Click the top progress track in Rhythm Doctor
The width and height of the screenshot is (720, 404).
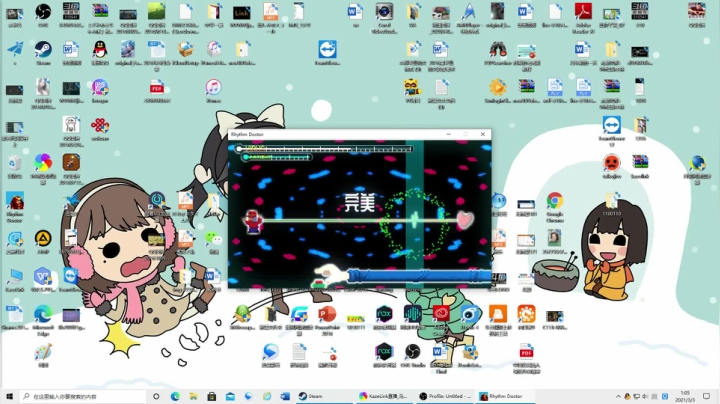[x=324, y=149]
